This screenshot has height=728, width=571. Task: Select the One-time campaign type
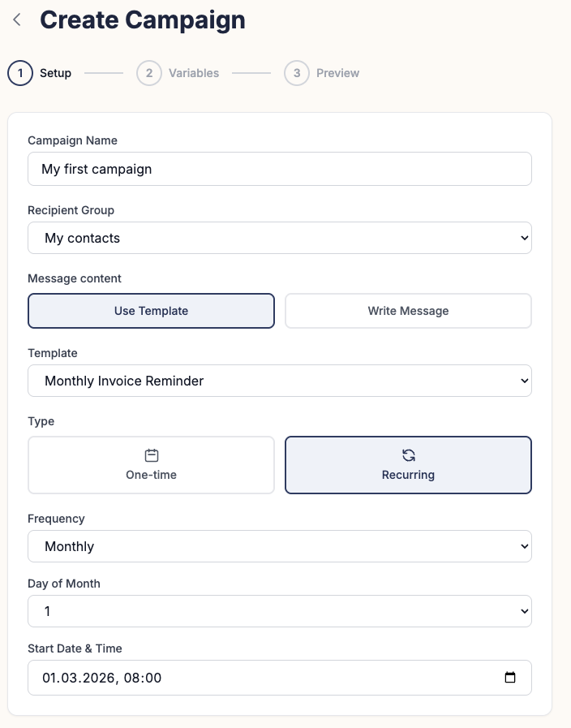coord(151,464)
